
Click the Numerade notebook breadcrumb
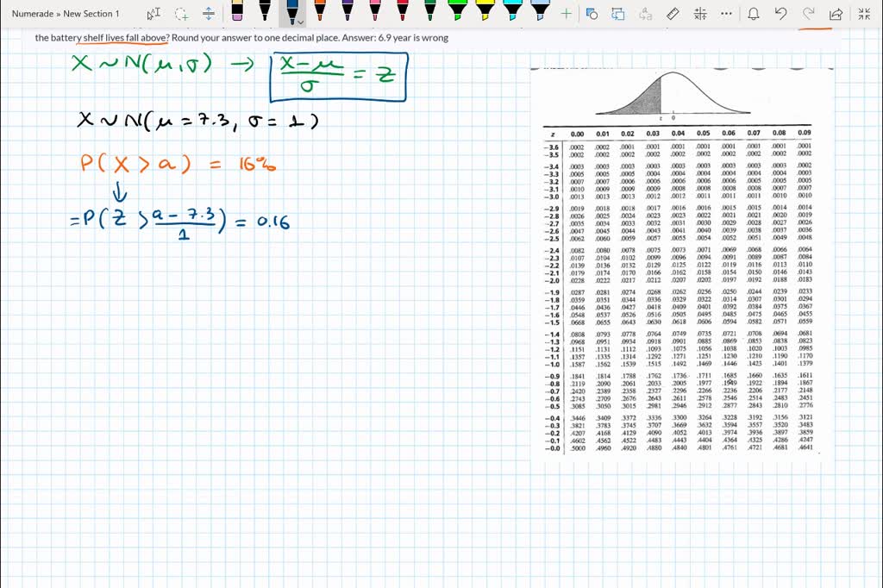[x=33, y=14]
